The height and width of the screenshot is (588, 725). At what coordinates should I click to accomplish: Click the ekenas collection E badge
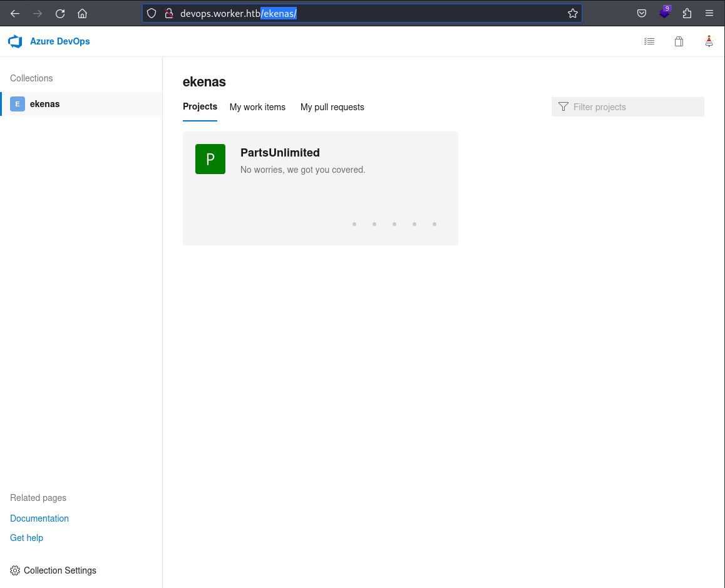[18, 104]
